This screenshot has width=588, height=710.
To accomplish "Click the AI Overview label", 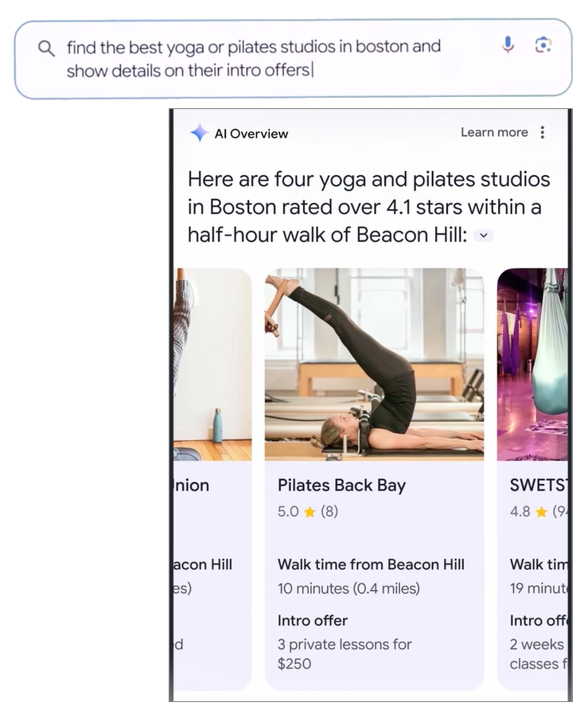I will [251, 134].
